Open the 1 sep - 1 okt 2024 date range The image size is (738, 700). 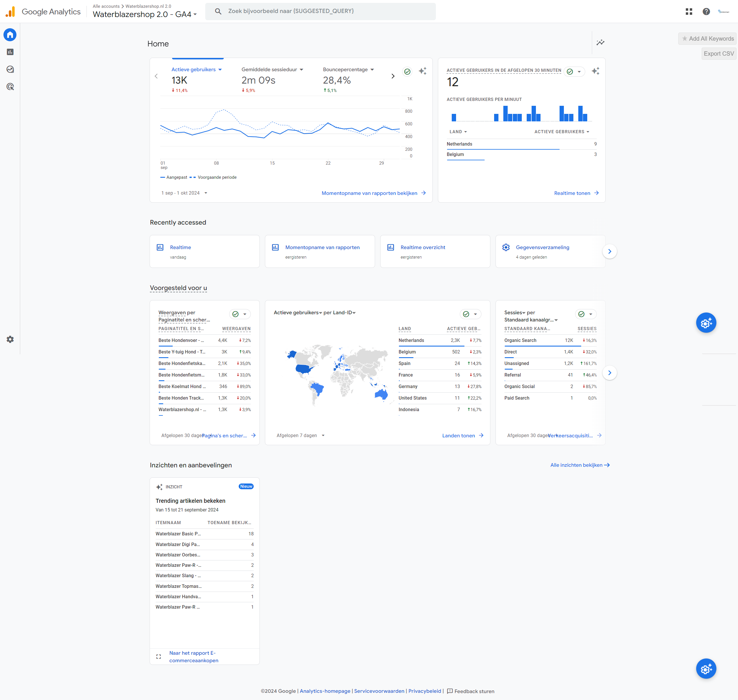tap(184, 193)
